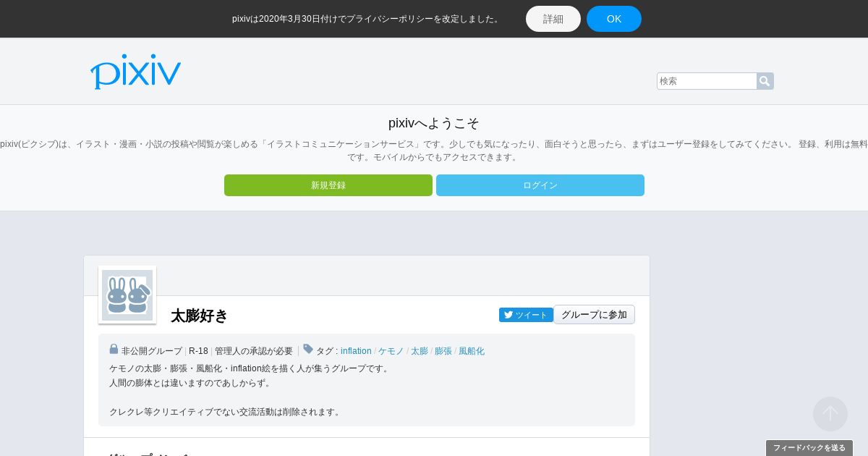Click the search magnifier icon button
The image size is (868, 456).
tap(765, 81)
